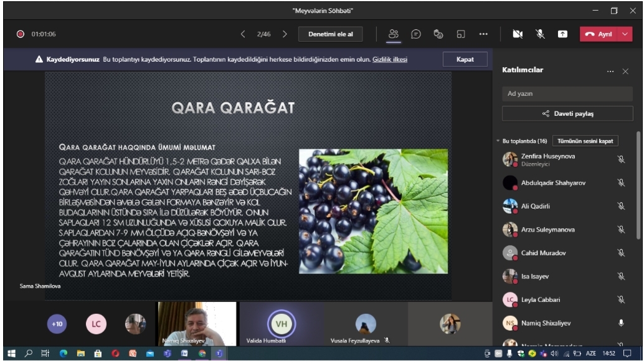Hide the participants panel from toolbar
644x363 pixels.
pos(394,34)
